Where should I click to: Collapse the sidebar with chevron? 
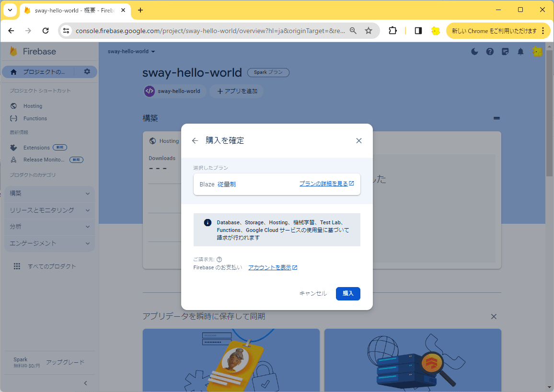click(x=85, y=383)
